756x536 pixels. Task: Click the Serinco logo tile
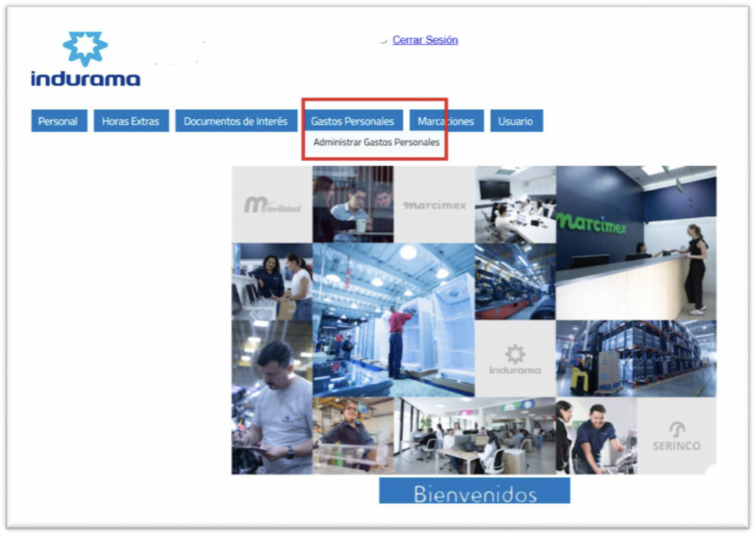click(676, 436)
